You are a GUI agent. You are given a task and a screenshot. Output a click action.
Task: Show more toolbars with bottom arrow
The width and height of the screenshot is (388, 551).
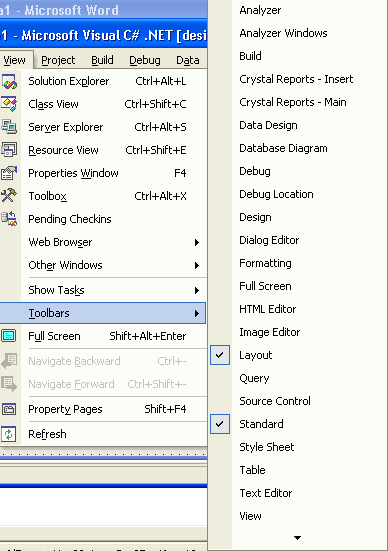point(297,538)
